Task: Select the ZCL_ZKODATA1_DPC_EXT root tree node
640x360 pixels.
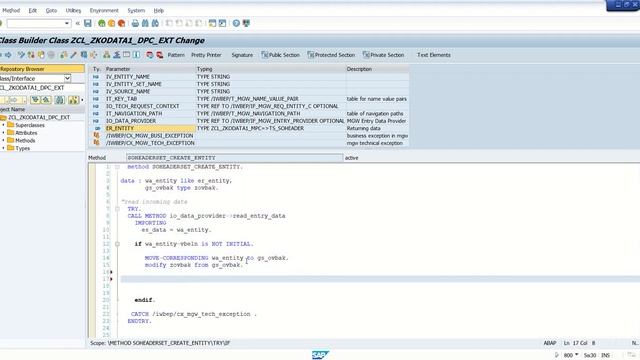Action: click(39, 117)
